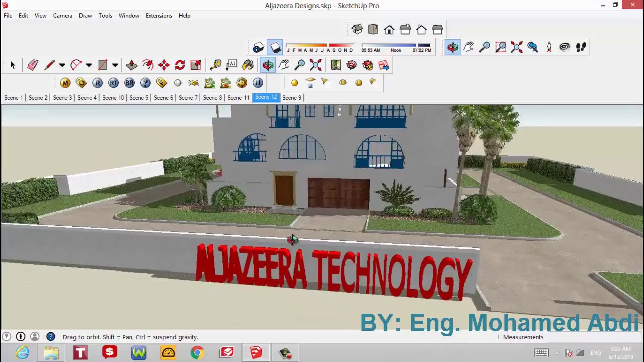Click the geo-location status icon

7,337
